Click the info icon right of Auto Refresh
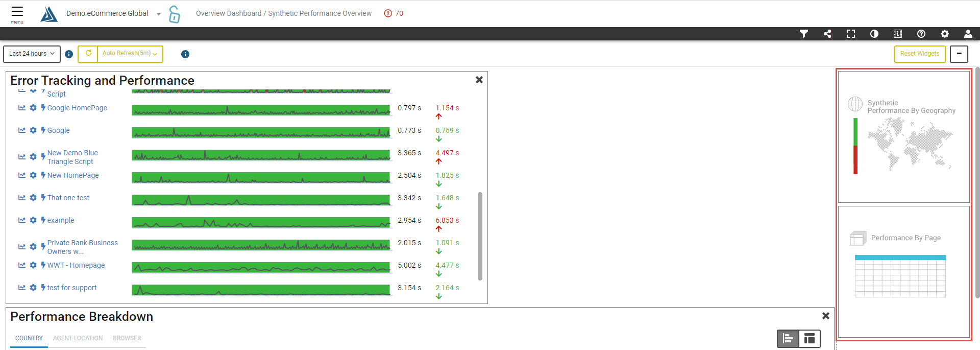The height and width of the screenshot is (350, 980). coord(185,54)
